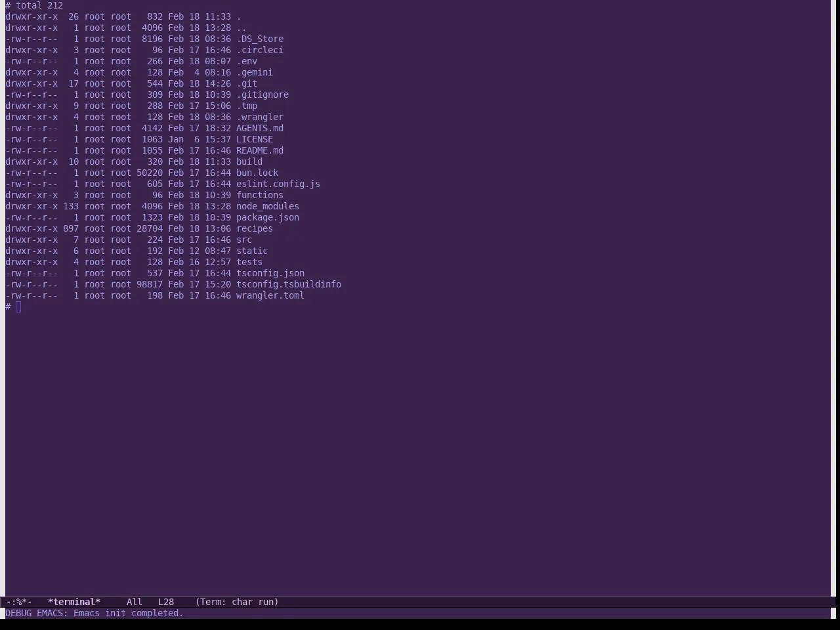Click the README.md filename

pyautogui.click(x=260, y=150)
